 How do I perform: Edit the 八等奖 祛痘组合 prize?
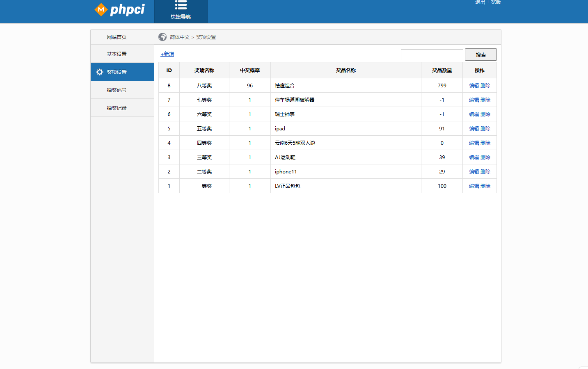[x=474, y=85]
